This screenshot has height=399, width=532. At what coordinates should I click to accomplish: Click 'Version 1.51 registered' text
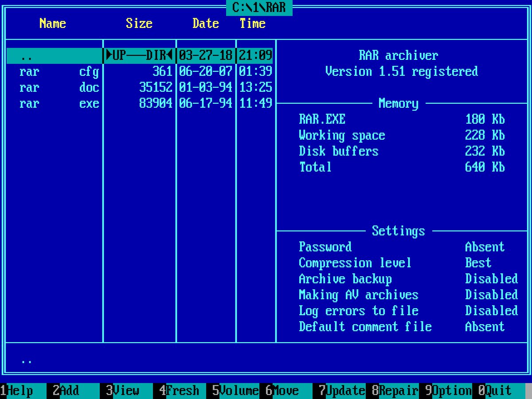point(402,71)
